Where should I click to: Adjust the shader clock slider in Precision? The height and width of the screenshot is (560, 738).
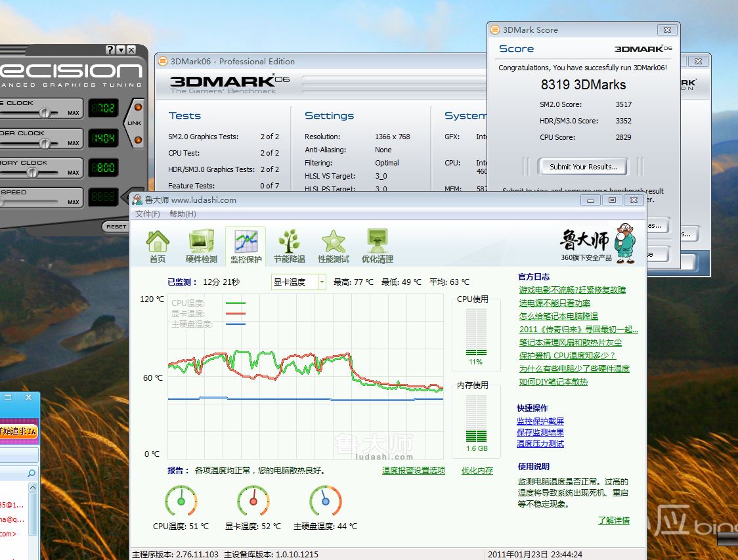(45, 143)
